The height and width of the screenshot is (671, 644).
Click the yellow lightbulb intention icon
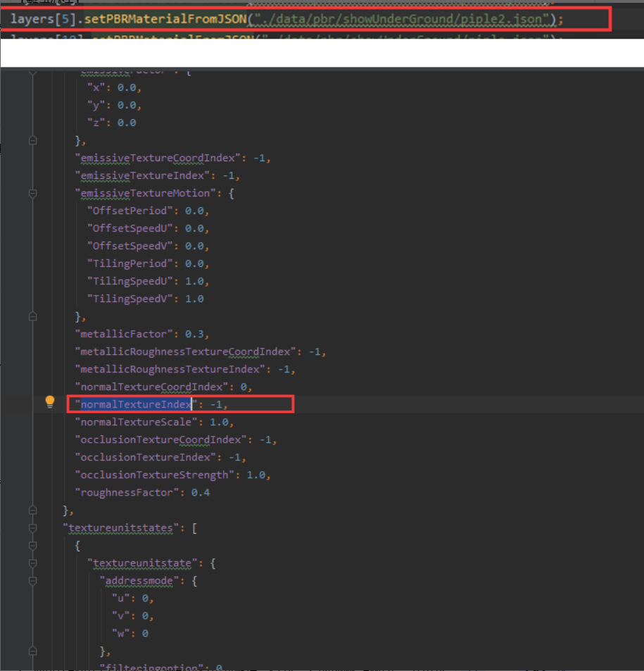[x=50, y=401]
